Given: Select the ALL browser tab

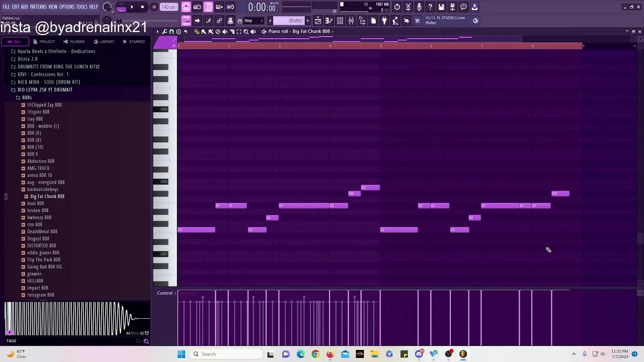Looking at the screenshot, I should (x=14, y=42).
